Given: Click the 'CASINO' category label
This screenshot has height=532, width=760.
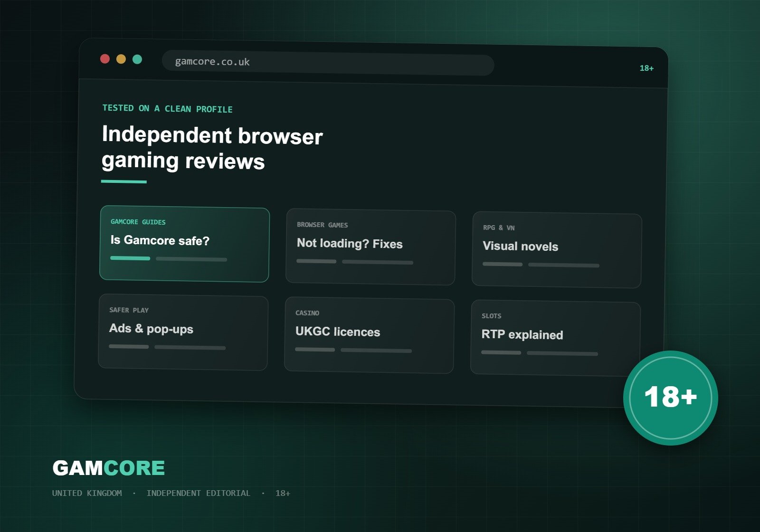Looking at the screenshot, I should [x=307, y=313].
